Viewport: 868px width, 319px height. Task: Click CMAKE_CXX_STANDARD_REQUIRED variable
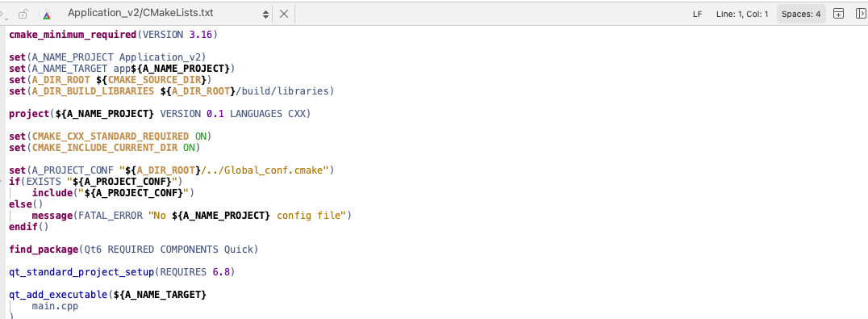(111, 136)
